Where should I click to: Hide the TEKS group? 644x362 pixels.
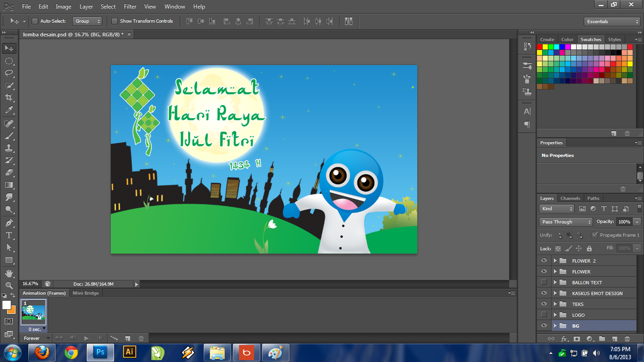click(544, 304)
